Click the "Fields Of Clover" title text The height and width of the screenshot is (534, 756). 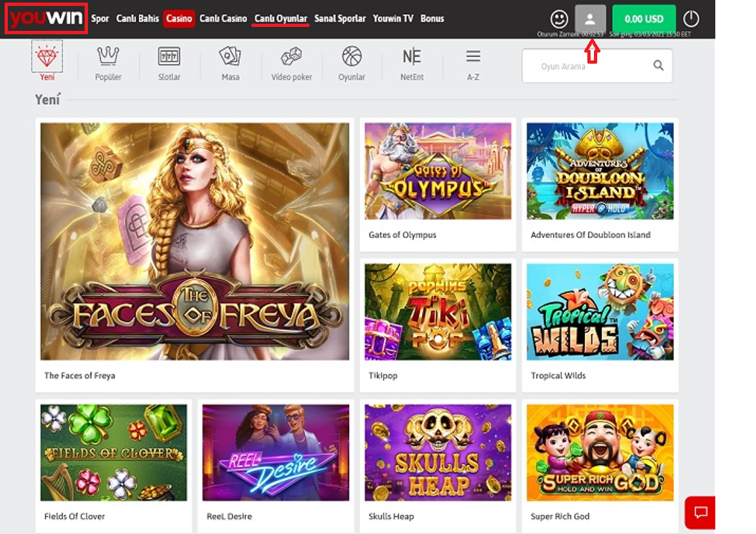74,516
